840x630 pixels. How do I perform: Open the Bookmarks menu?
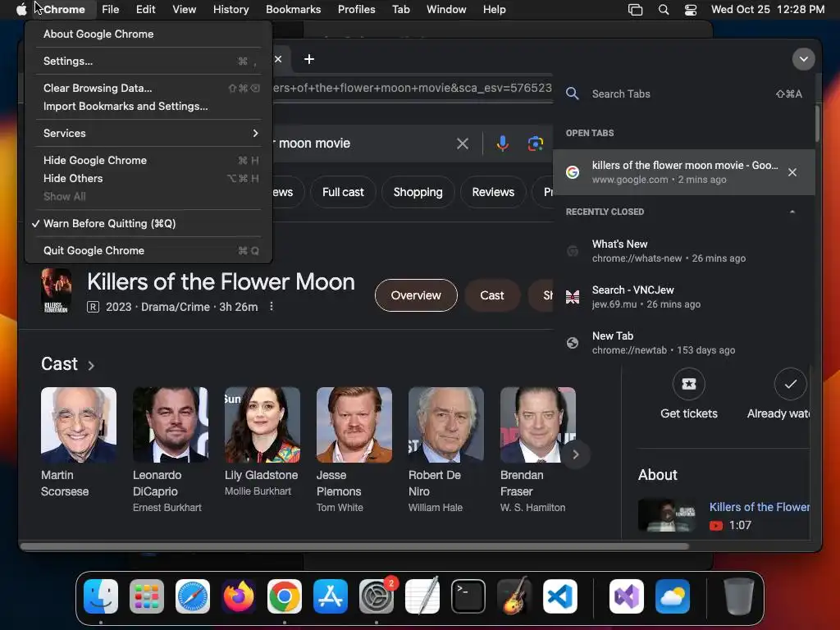click(x=293, y=9)
